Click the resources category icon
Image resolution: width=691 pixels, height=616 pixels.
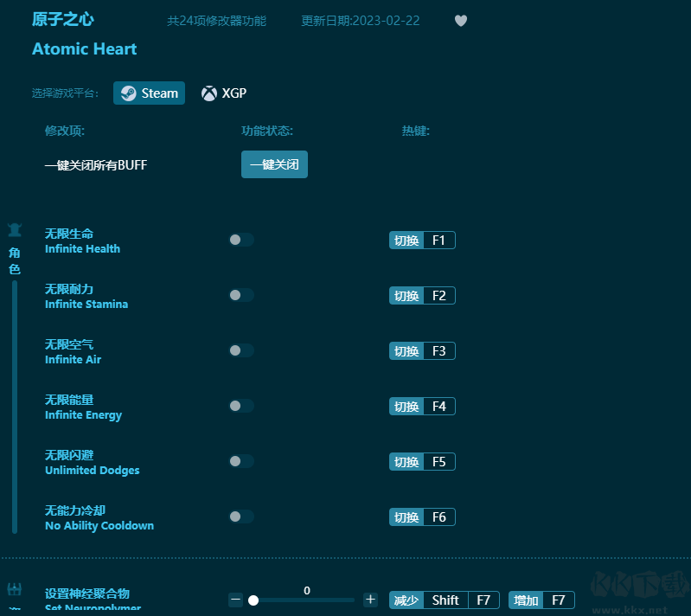[15, 589]
